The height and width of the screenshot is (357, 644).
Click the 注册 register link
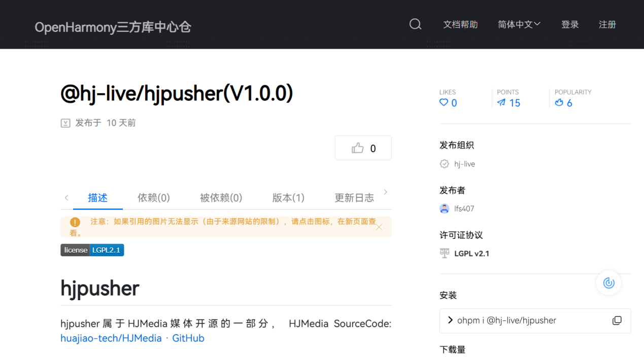tap(607, 24)
